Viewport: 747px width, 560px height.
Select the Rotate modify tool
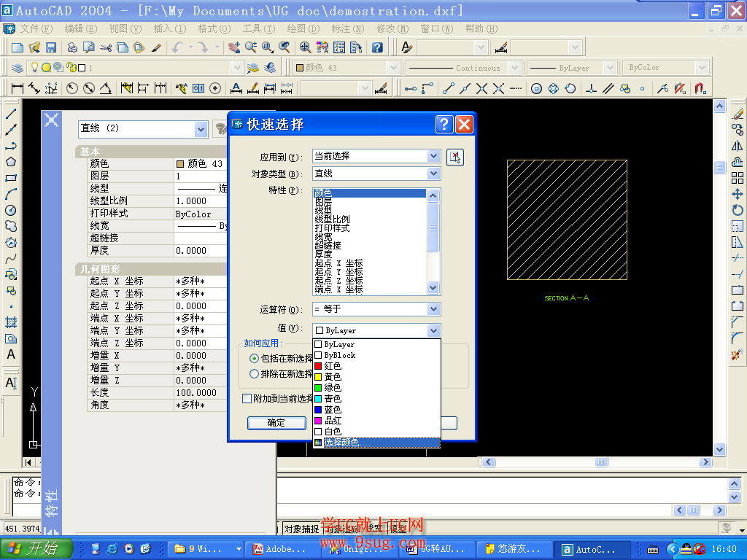tap(738, 211)
